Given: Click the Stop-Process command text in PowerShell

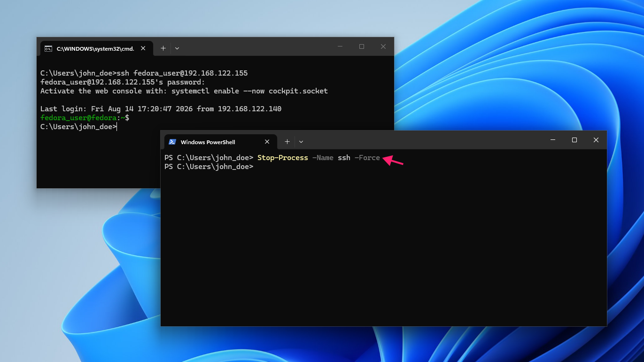Looking at the screenshot, I should (283, 158).
